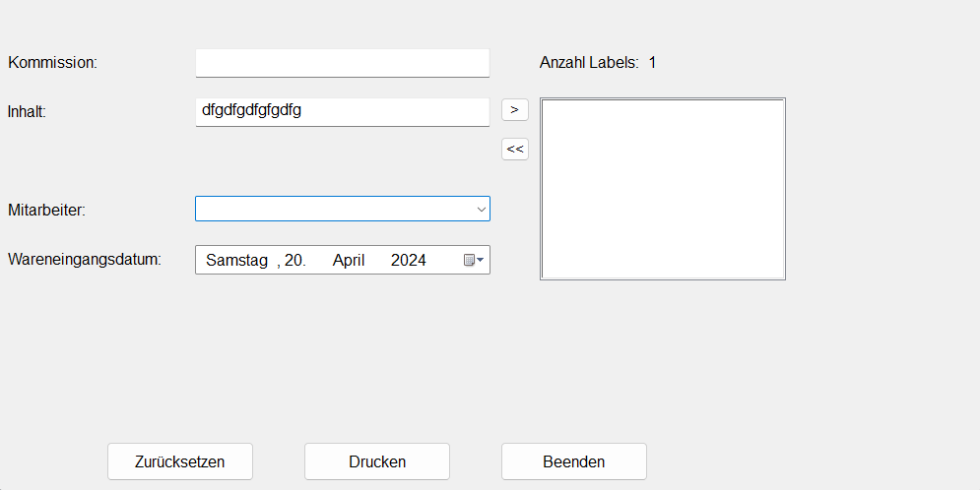Click the 'Wareneingangsdatum:' label
This screenshot has height=490, width=980.
(x=85, y=260)
